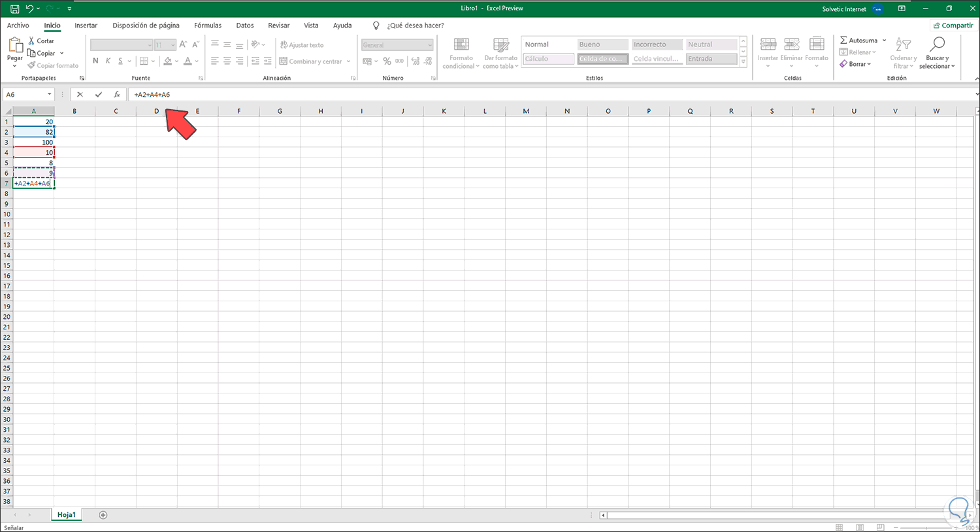This screenshot has height=532, width=980.
Task: Click the Copiar formato paintbrush
Action: 31,65
